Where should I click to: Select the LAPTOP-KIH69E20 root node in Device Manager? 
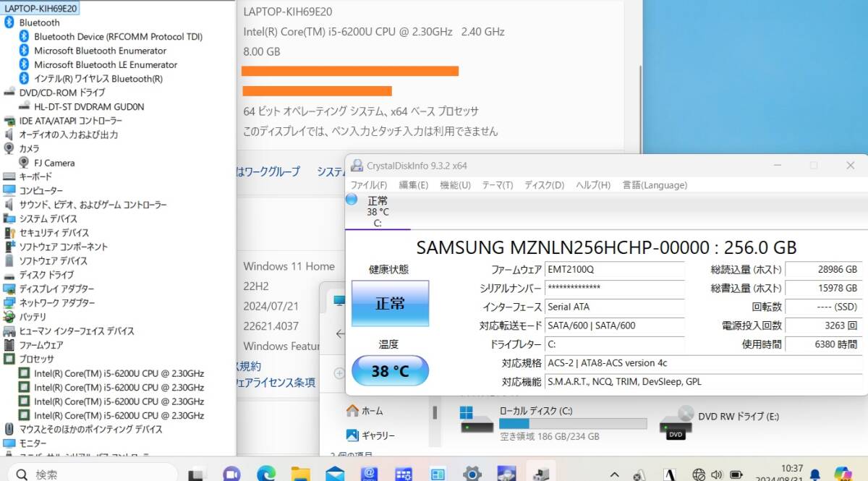[x=41, y=9]
